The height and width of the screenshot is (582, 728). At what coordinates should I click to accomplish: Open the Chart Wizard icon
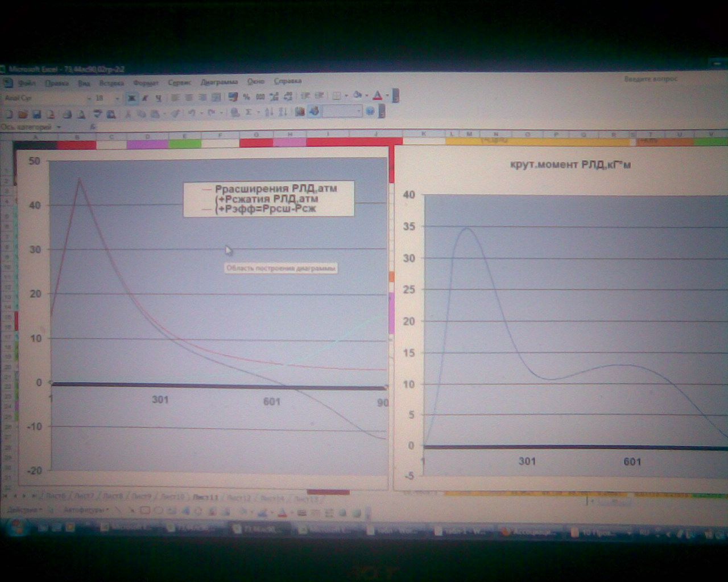[300, 112]
